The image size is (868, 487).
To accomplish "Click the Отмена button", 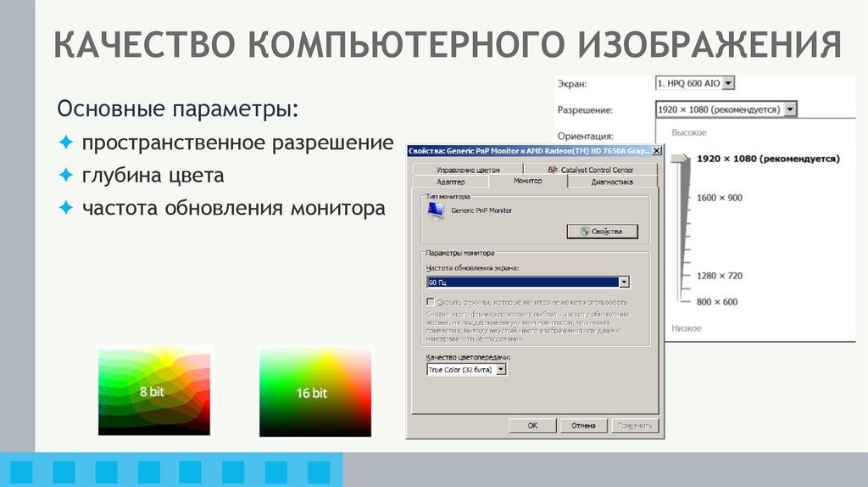I will click(x=583, y=426).
